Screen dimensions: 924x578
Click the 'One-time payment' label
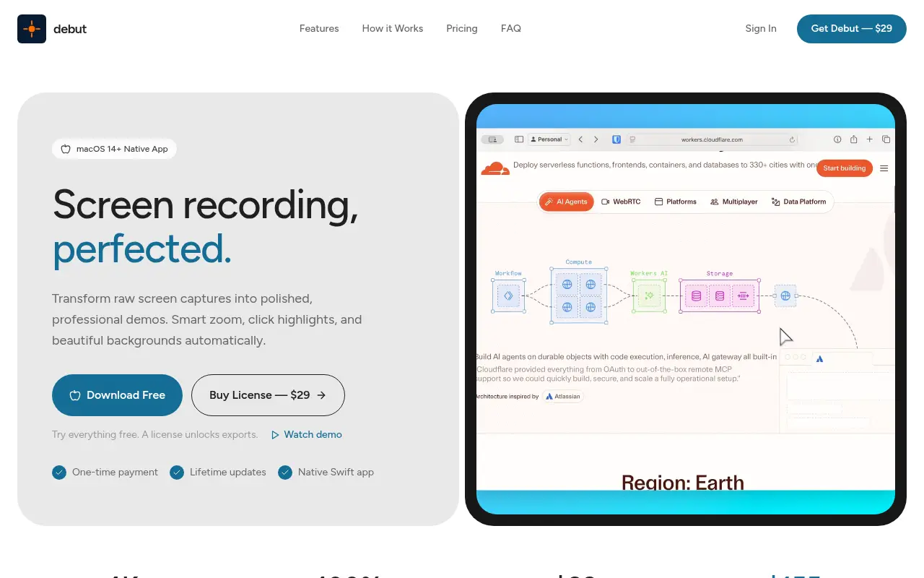pos(115,473)
